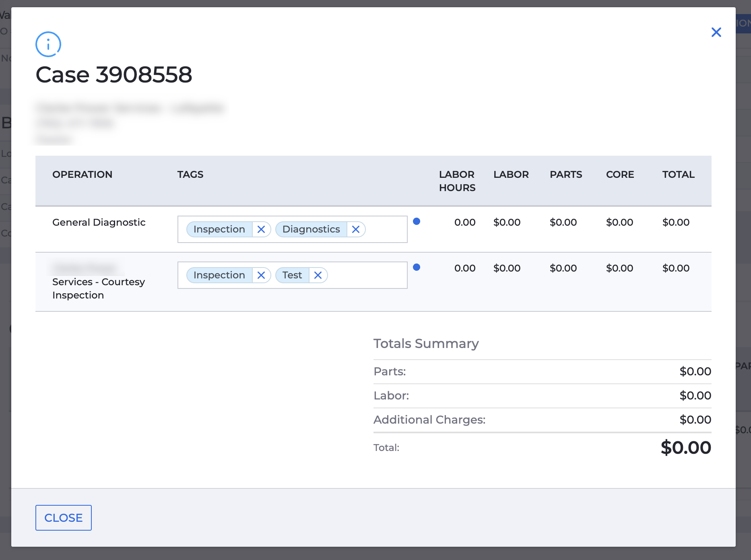
Task: Remove the Diagnostics tag from General Diagnostic
Action: click(x=356, y=229)
